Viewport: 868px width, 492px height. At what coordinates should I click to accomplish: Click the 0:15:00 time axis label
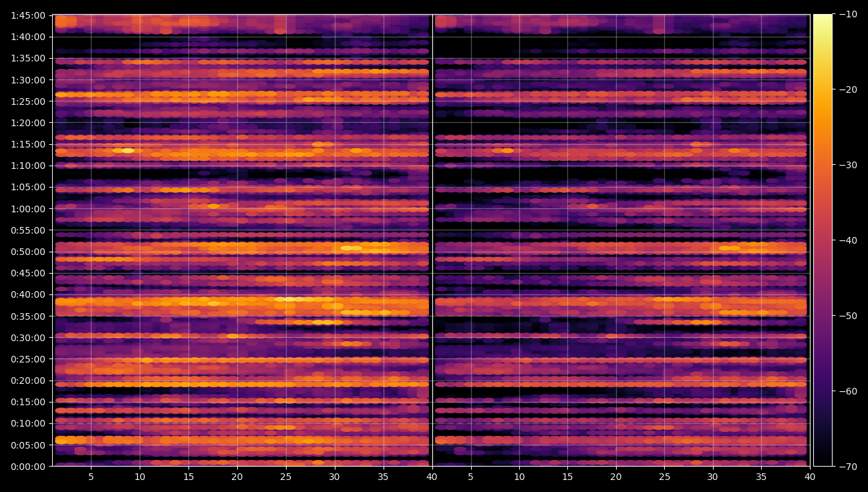coord(28,402)
